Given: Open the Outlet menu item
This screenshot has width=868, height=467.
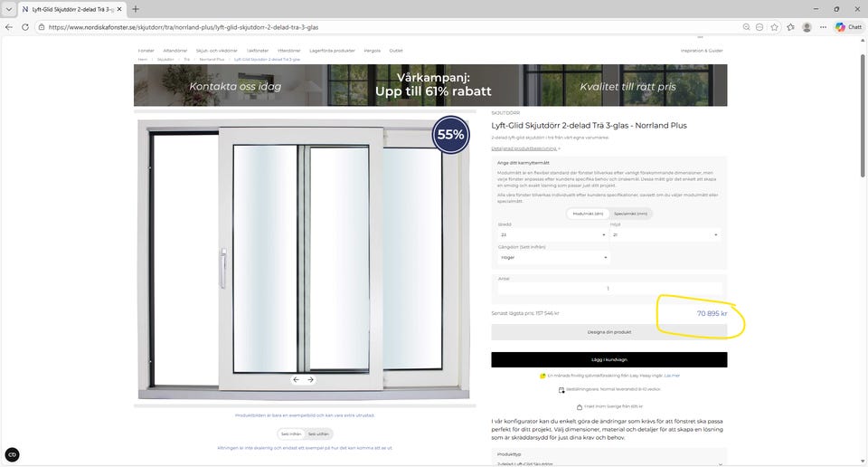Looking at the screenshot, I should click(396, 51).
